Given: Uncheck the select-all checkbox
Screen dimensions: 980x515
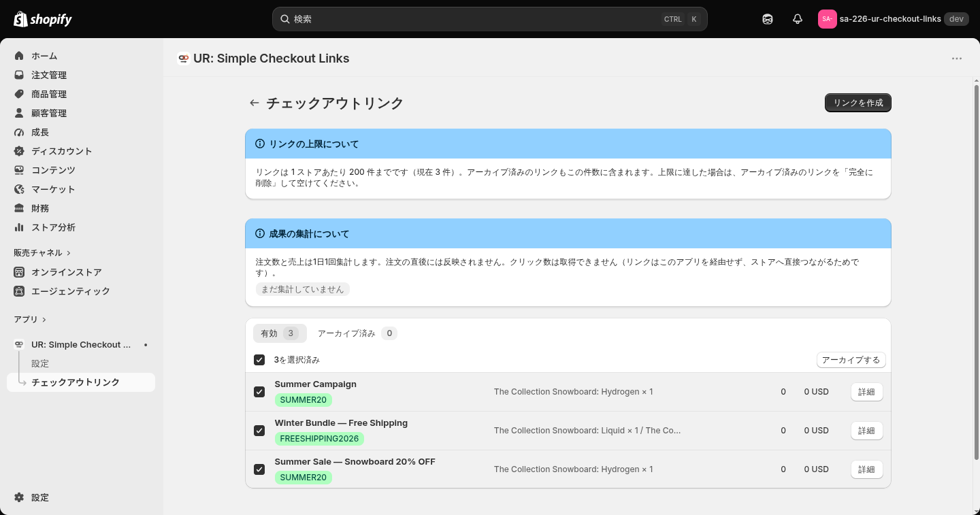Looking at the screenshot, I should point(259,360).
